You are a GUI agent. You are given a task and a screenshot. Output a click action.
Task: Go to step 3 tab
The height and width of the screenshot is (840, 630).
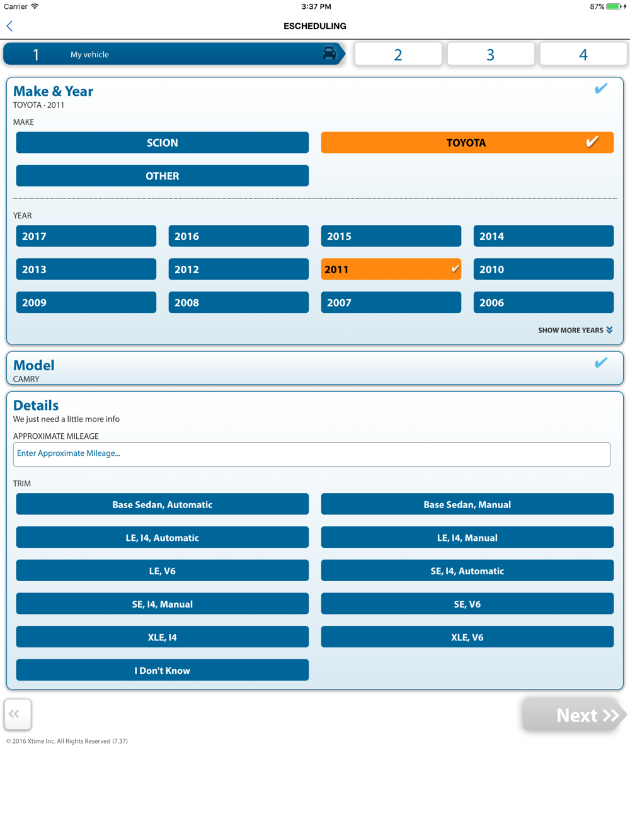coord(491,54)
